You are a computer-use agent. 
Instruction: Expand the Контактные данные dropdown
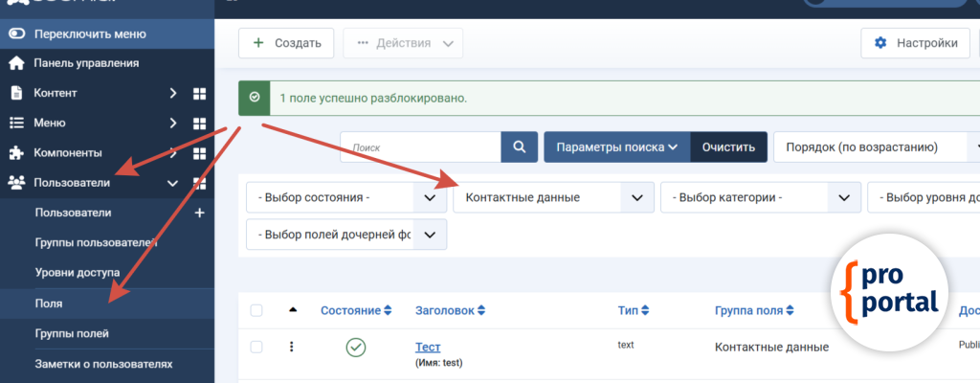(553, 197)
